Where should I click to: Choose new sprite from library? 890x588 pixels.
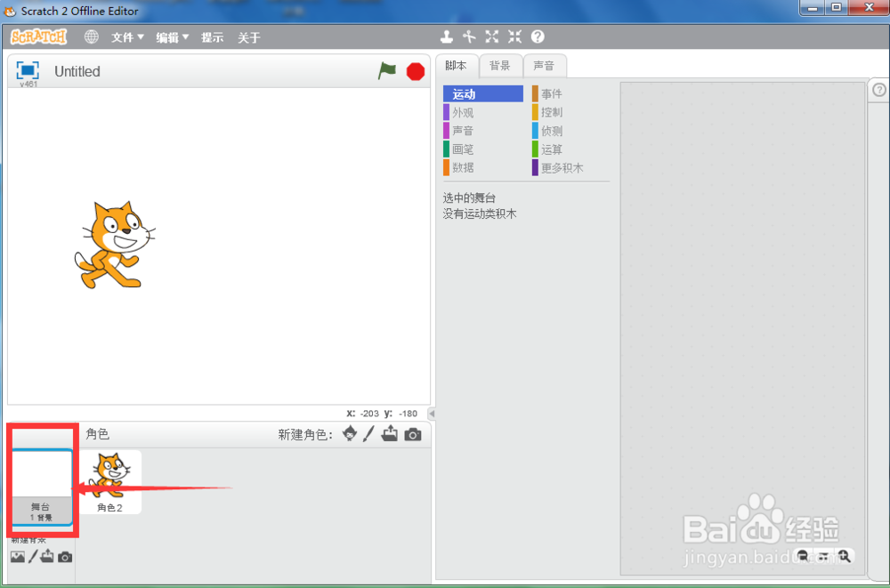click(350, 434)
